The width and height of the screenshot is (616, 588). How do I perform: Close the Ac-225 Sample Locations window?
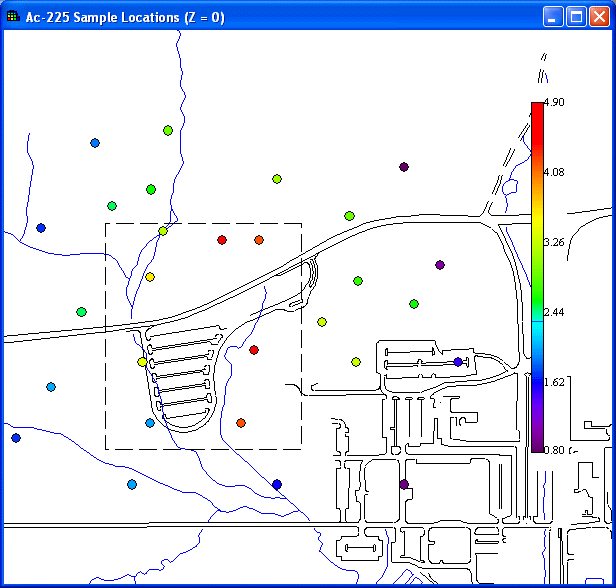[x=598, y=16]
